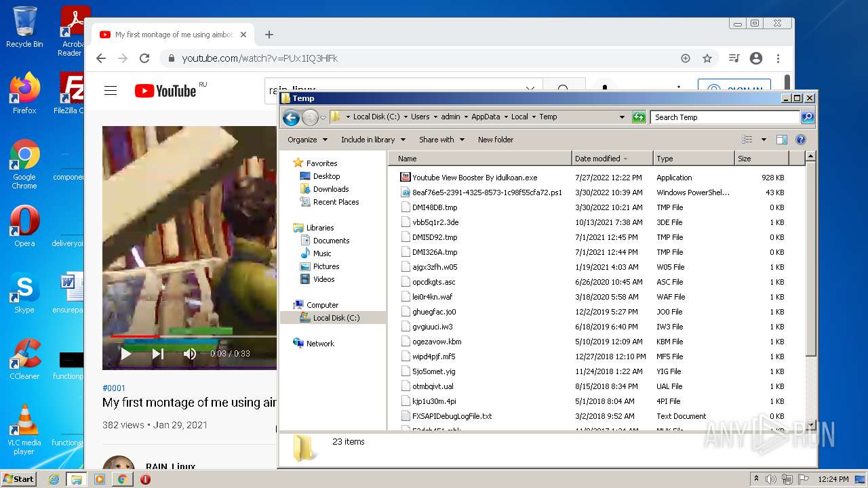Select Documents library
The height and width of the screenshot is (488, 868).
(331, 241)
